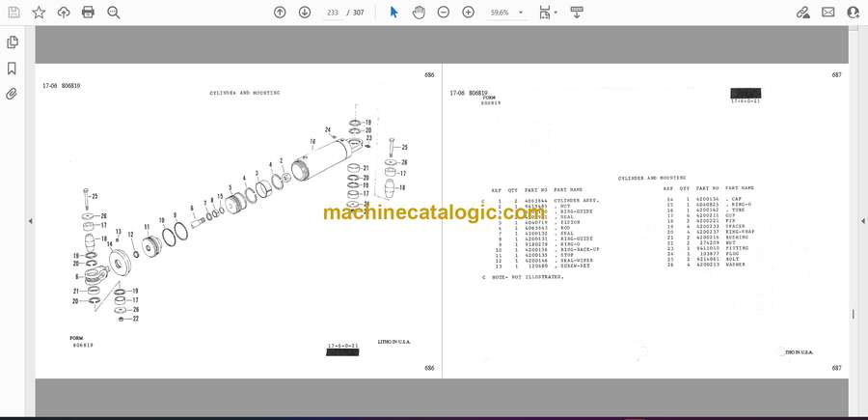Go to the previous page
This screenshot has height=420, width=868.
pyautogui.click(x=280, y=12)
